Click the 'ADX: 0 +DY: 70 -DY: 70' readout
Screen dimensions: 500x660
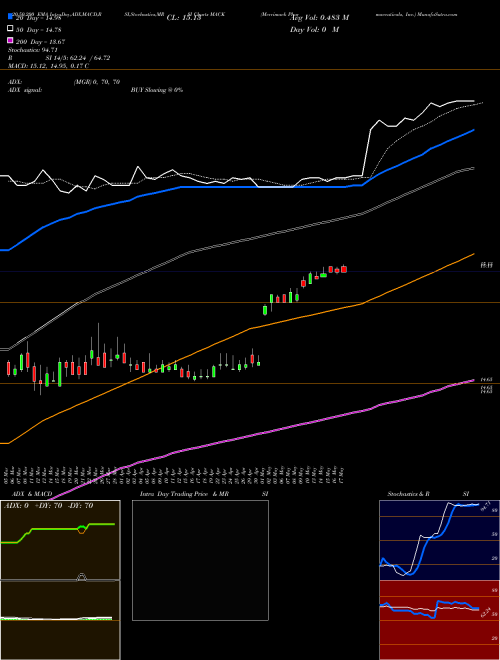click(x=48, y=506)
